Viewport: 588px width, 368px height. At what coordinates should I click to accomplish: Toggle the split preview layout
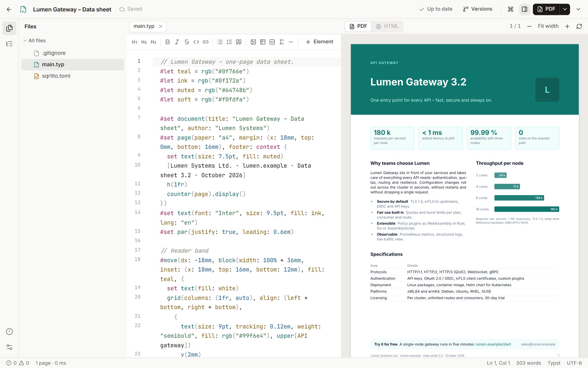(x=524, y=9)
